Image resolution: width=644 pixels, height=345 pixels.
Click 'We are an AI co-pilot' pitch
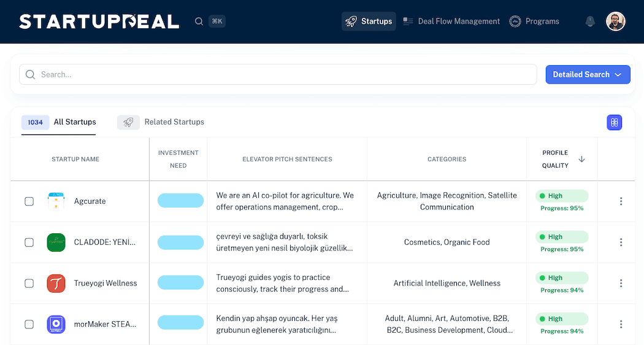tap(285, 201)
